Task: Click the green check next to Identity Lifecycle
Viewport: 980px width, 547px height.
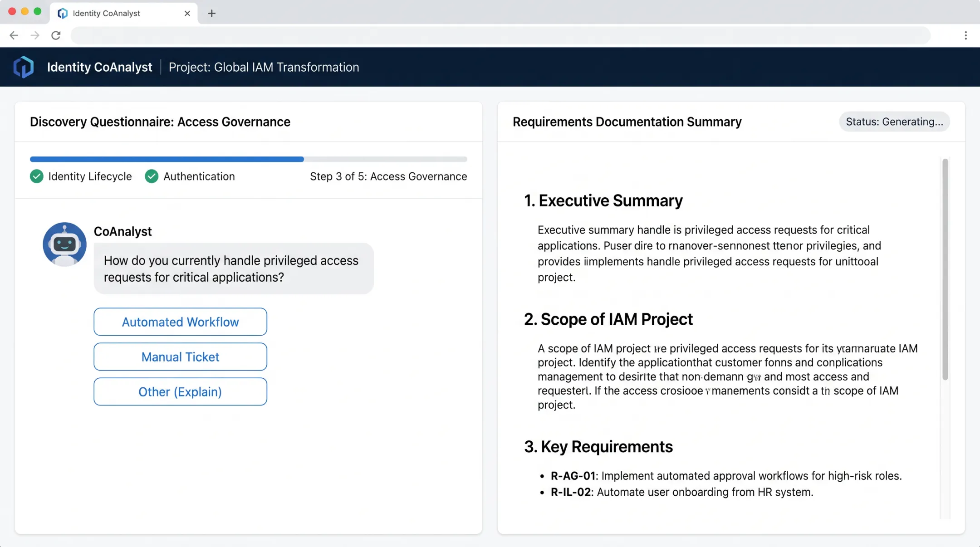Action: pyautogui.click(x=37, y=176)
